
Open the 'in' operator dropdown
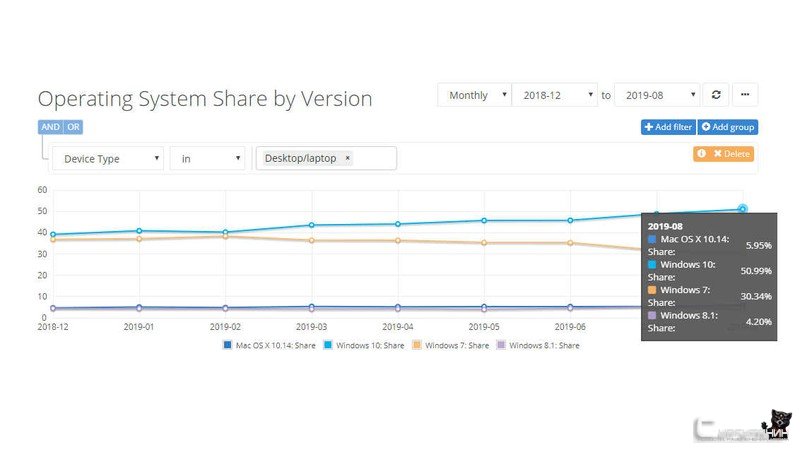pyautogui.click(x=207, y=159)
